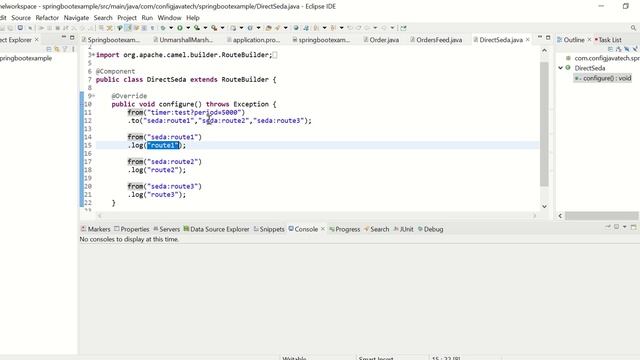Open the Project menu
Screen dimensions: 640x360
[127, 18]
